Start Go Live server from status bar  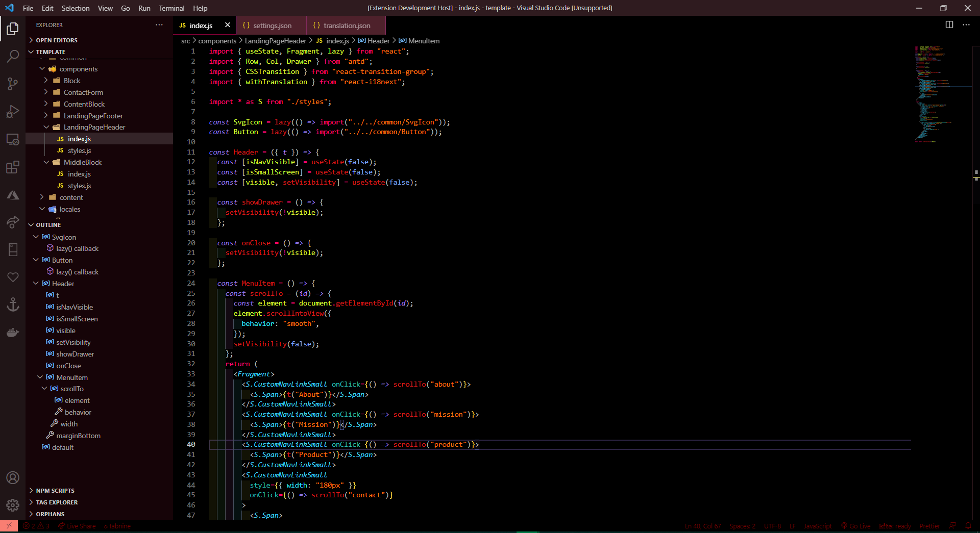pyautogui.click(x=856, y=526)
